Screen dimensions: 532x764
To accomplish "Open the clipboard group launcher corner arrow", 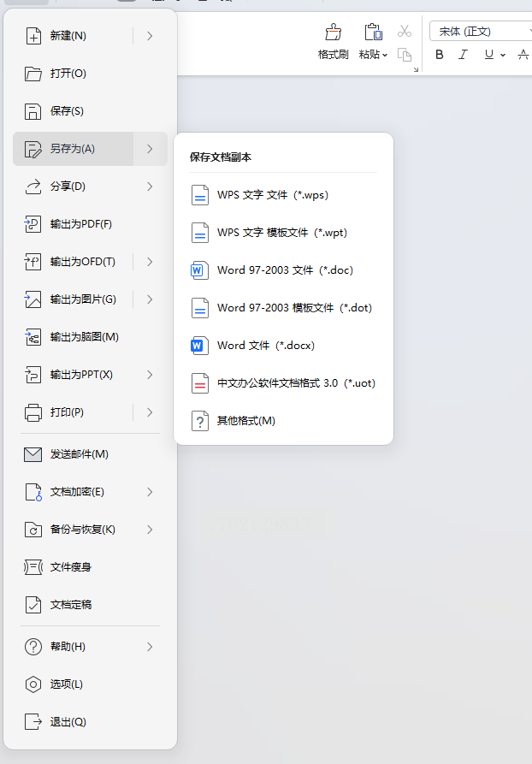I will (416, 69).
